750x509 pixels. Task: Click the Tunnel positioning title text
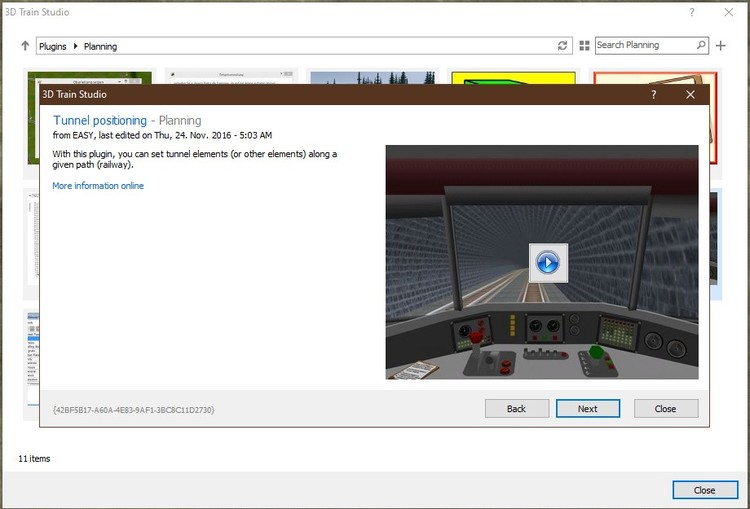pyautogui.click(x=100, y=121)
